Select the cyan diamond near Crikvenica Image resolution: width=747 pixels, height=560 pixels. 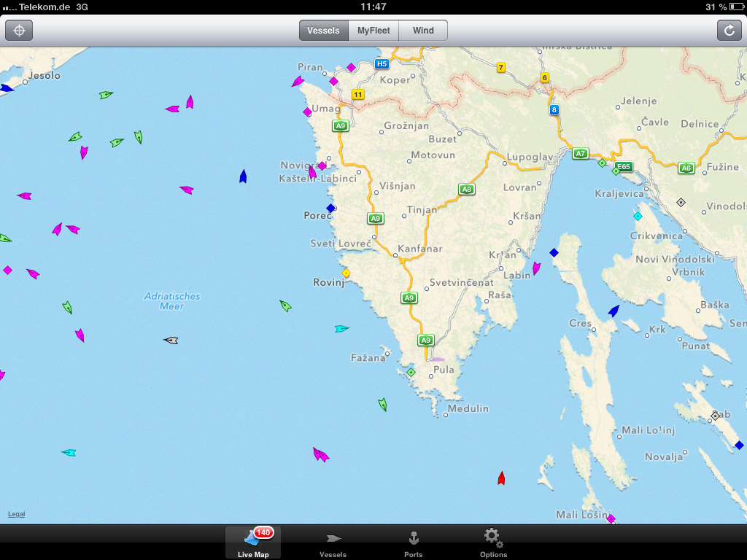point(638,216)
